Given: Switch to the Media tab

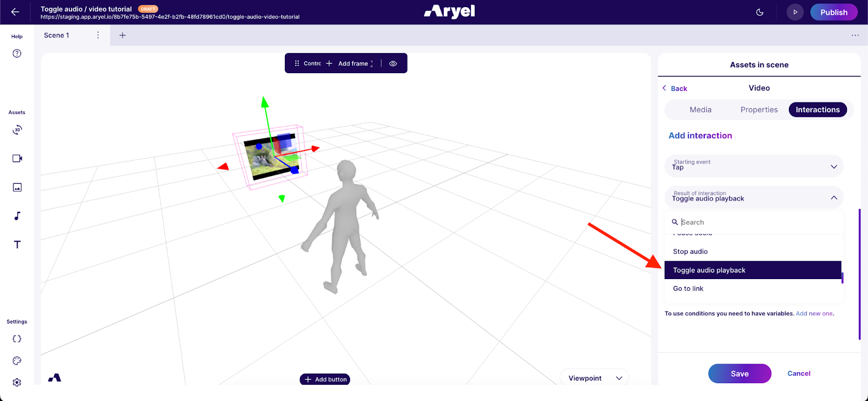Looking at the screenshot, I should (700, 109).
